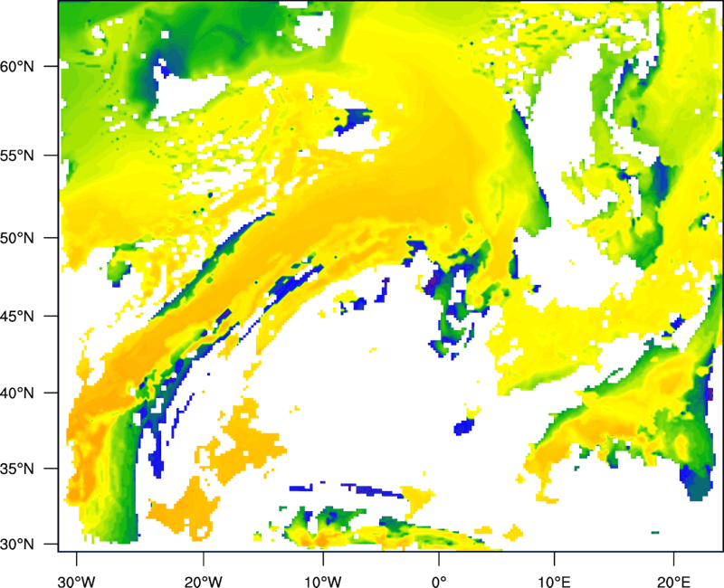This screenshot has height=588, width=724.
Task: Click the 40°N latitude label
Action: point(17,394)
